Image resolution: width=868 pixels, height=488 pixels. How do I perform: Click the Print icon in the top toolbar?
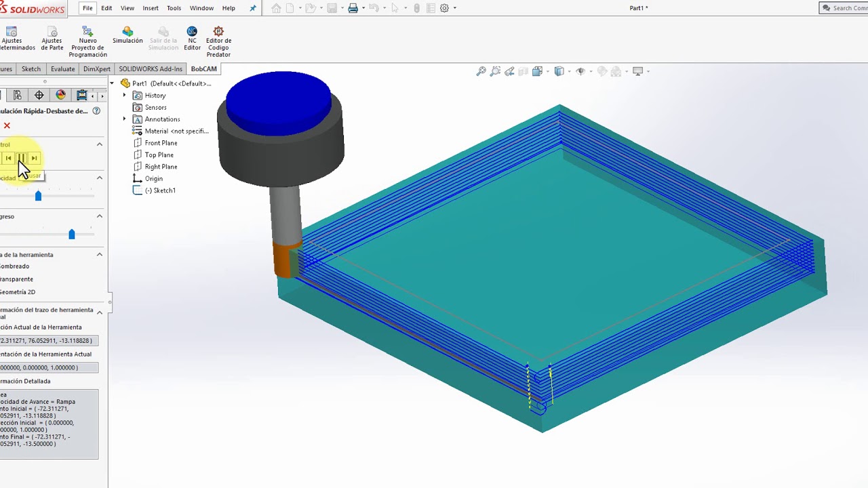click(x=353, y=8)
